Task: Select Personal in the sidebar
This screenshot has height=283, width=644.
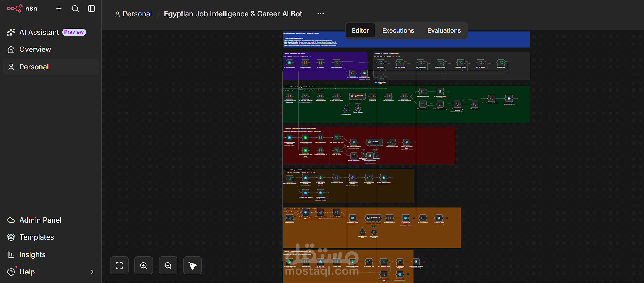Action: click(51, 67)
